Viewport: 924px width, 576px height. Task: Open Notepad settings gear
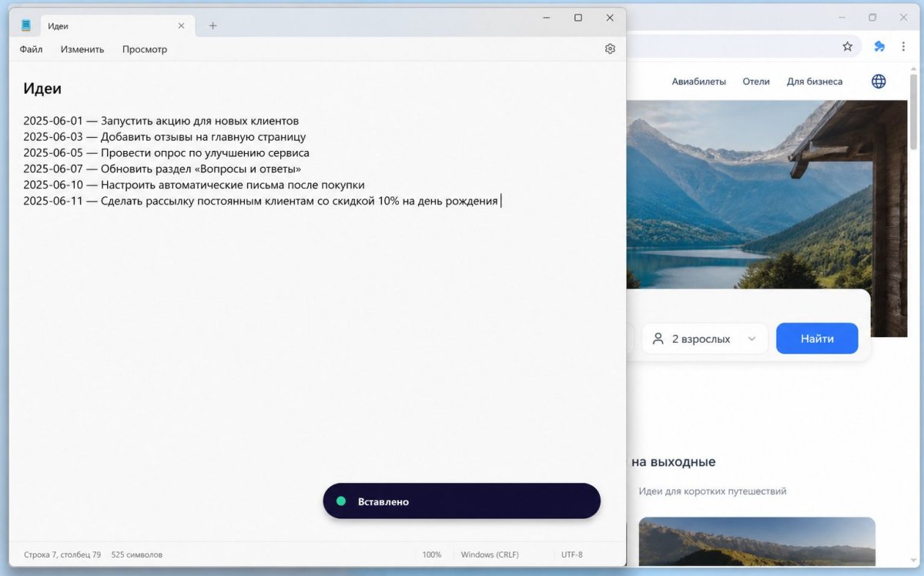click(x=610, y=49)
